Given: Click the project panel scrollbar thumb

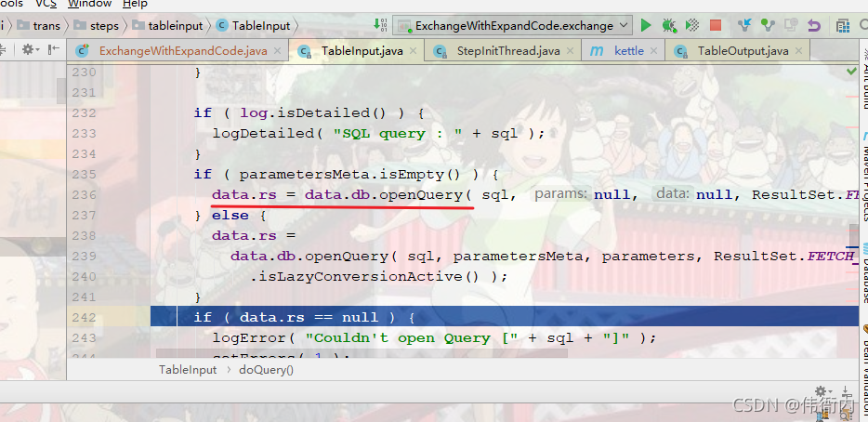Looking at the screenshot, I should pyautogui.click(x=61, y=90).
